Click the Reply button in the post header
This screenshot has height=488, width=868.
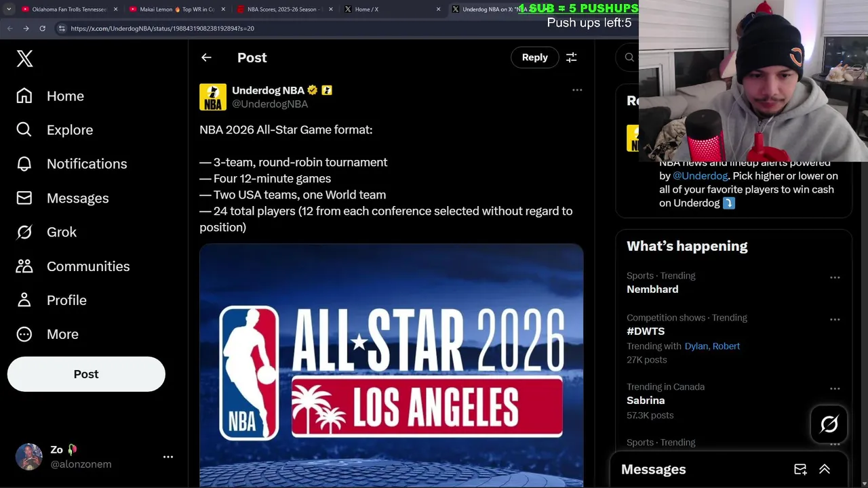point(534,58)
